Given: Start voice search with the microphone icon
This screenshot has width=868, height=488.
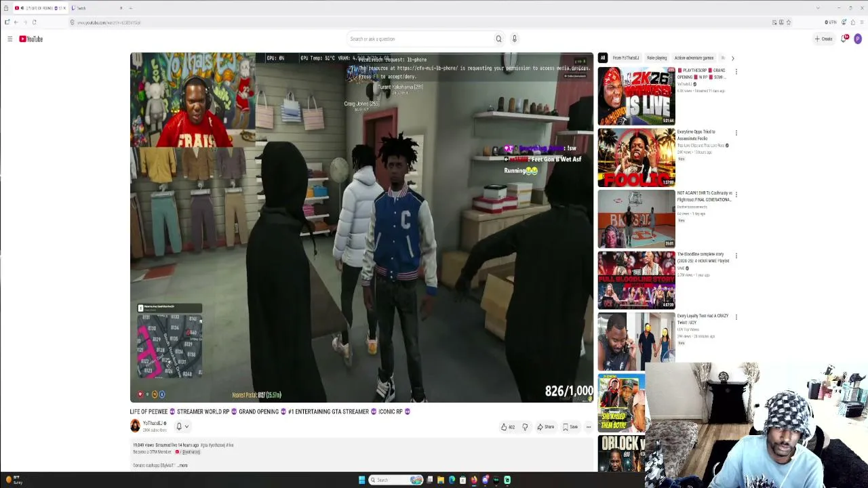Looking at the screenshot, I should click(x=515, y=39).
